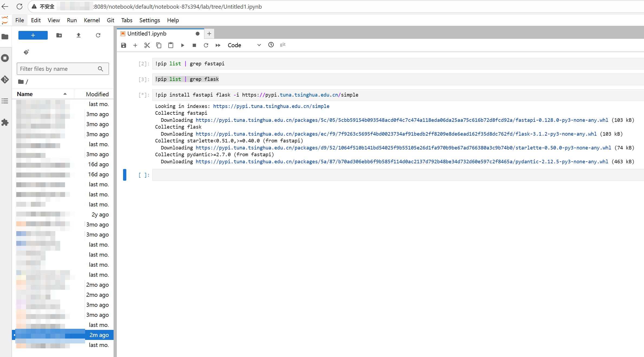Sort files by Modified column header
Image resolution: width=644 pixels, height=357 pixels.
pyautogui.click(x=97, y=94)
